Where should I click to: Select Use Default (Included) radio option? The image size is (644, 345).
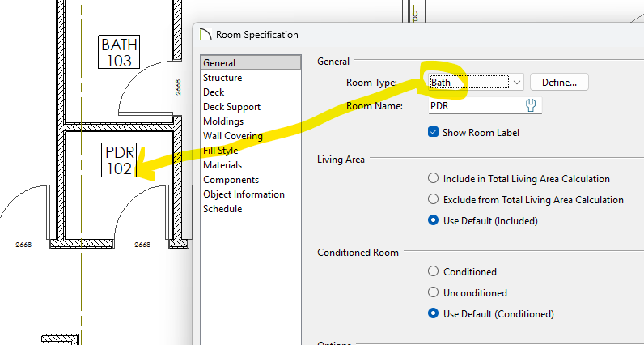(434, 220)
